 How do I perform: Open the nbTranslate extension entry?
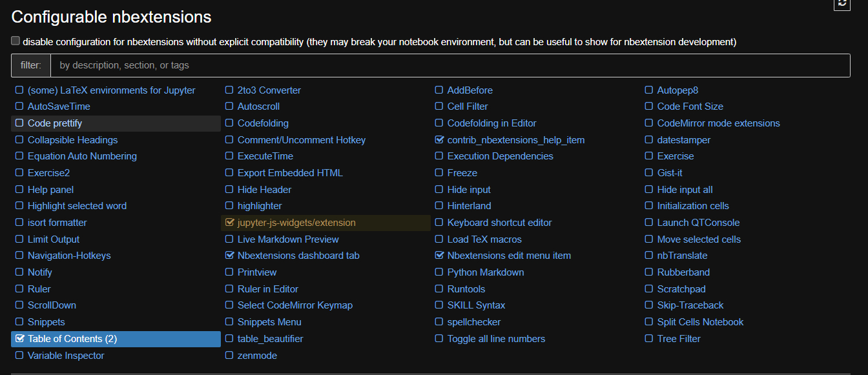point(683,256)
